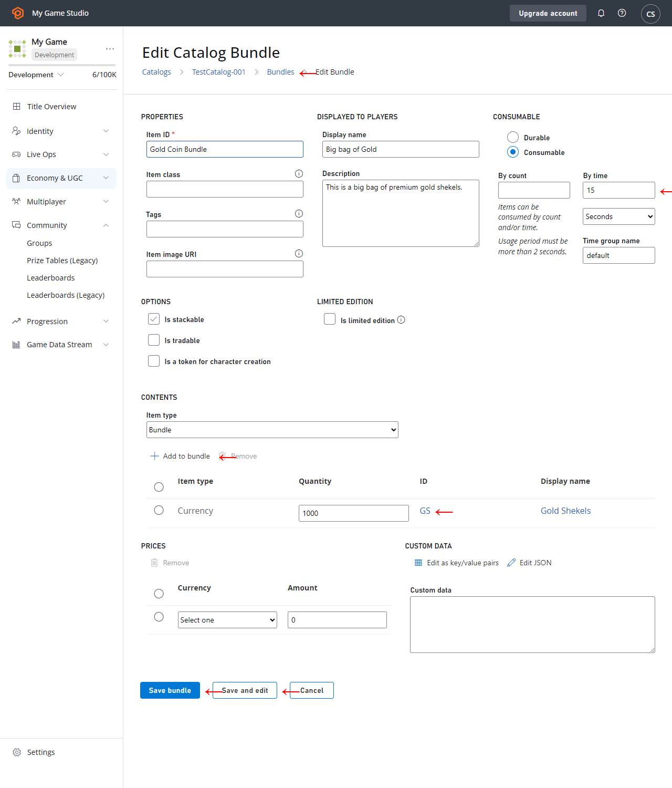Click the My Game title thumbnail icon

[x=17, y=48]
